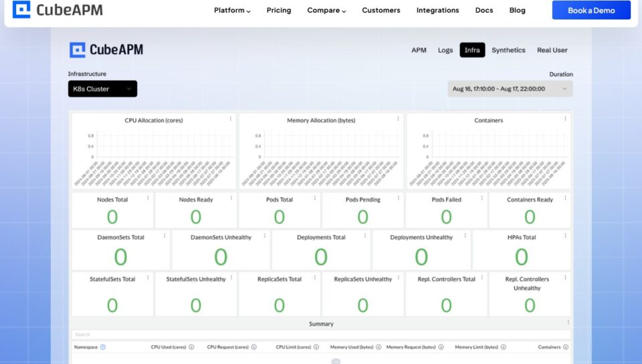Open options menu for ReplicaSets Unhealthy tile
642x364 pixels.
(399, 277)
